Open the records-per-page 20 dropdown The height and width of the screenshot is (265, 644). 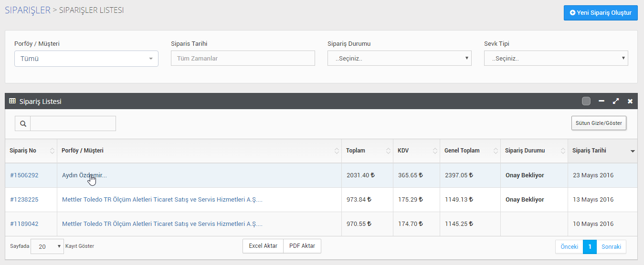[47, 246]
